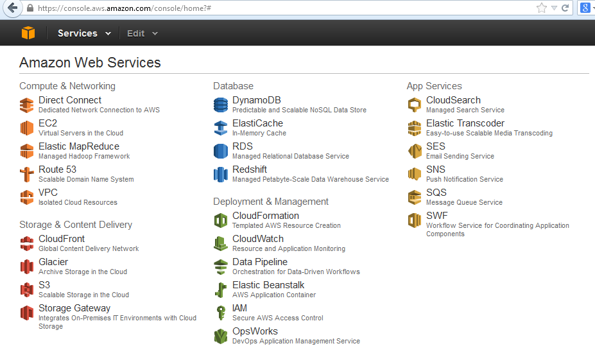Open the OpsWorks icon
595x364 pixels.
[x=220, y=336]
